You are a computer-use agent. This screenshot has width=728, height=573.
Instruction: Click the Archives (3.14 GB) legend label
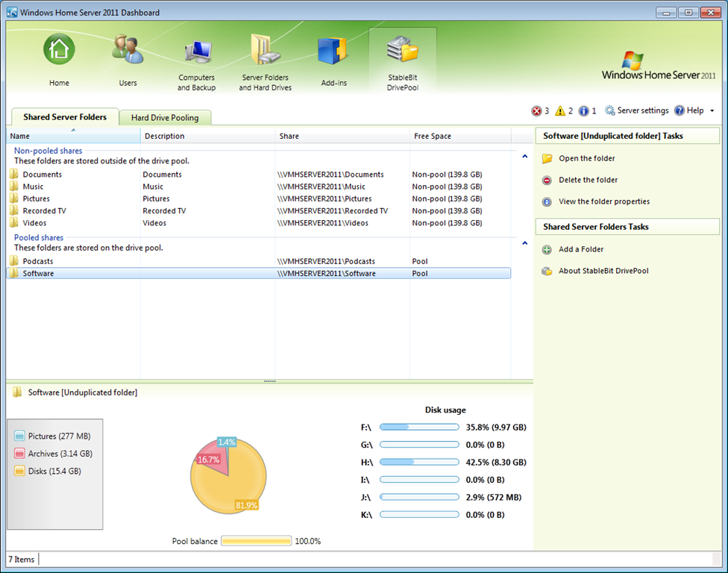click(60, 454)
